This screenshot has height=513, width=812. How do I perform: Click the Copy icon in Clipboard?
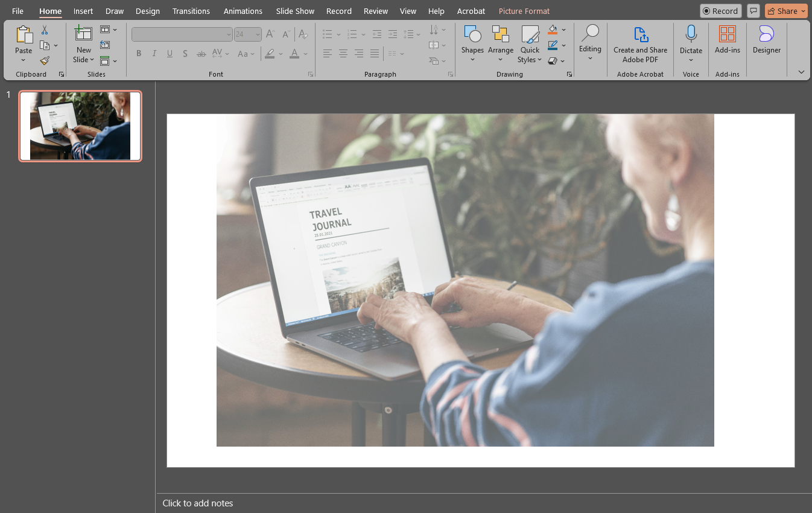pyautogui.click(x=45, y=45)
